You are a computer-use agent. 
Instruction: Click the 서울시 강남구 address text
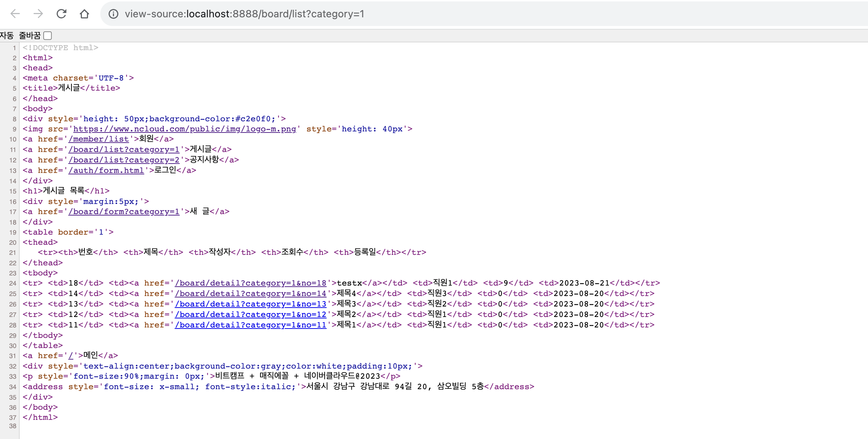[395, 387]
